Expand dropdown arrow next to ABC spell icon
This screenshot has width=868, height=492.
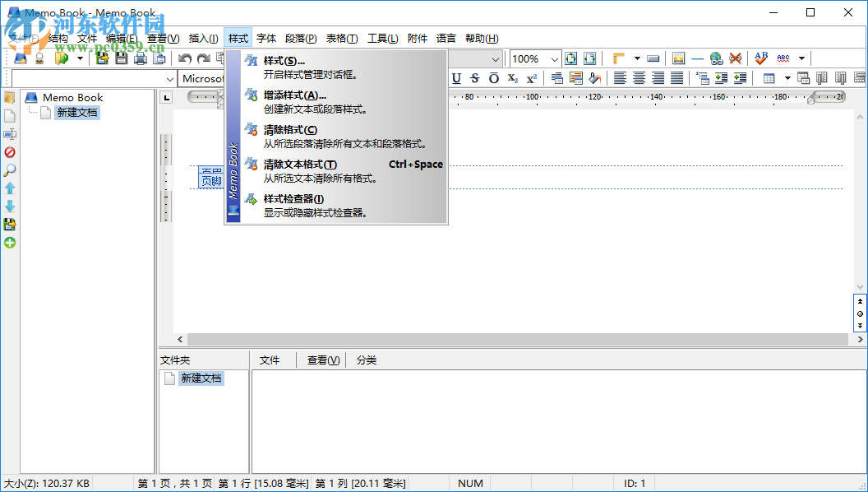pos(801,58)
